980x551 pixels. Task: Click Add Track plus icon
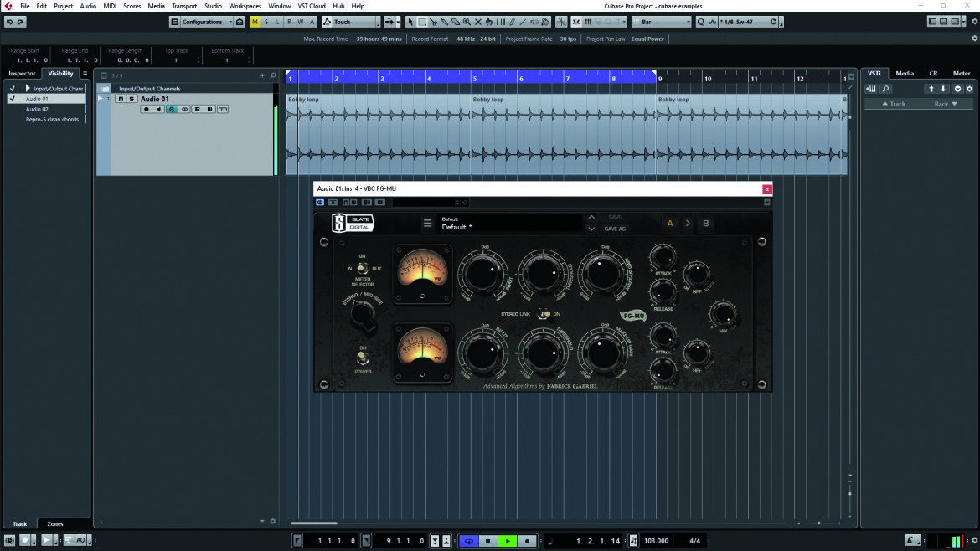(x=262, y=75)
